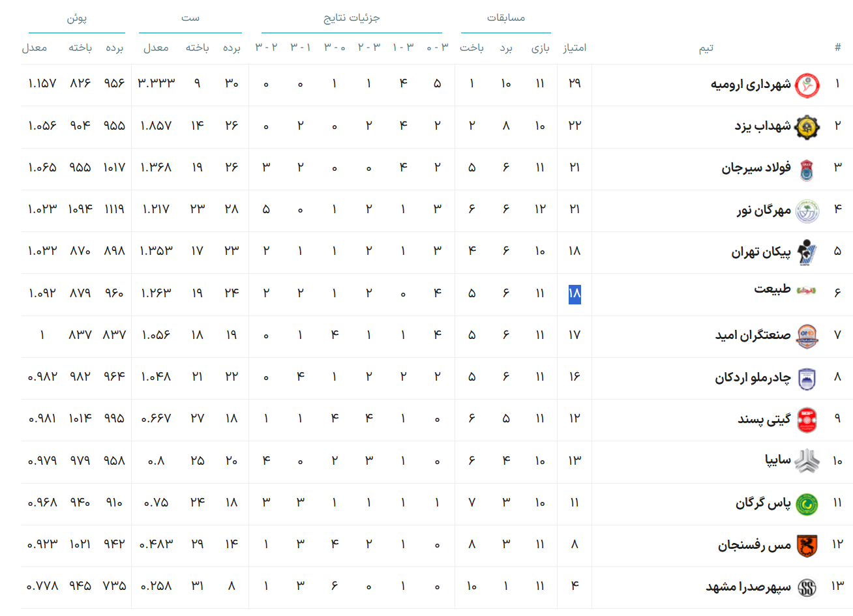Image resolution: width=853 pixels, height=616 pixels.
Task: Click the سپهرصدرا مشهد team logo
Action: point(807,587)
